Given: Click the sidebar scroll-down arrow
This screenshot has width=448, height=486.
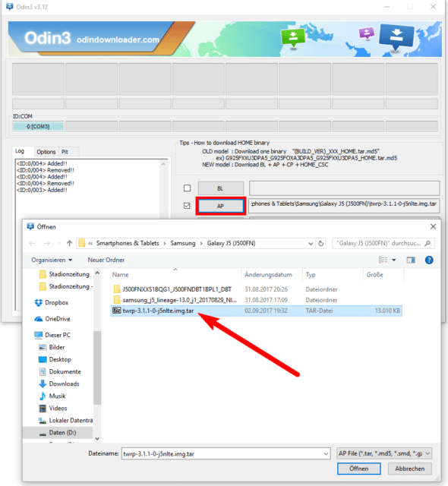Looking at the screenshot, I should (97, 439).
